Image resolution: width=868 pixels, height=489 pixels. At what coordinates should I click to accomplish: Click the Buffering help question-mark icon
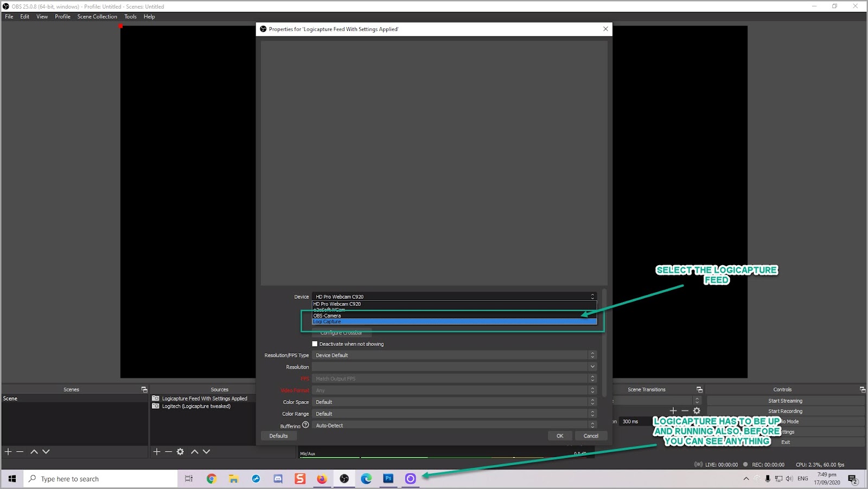(x=305, y=425)
